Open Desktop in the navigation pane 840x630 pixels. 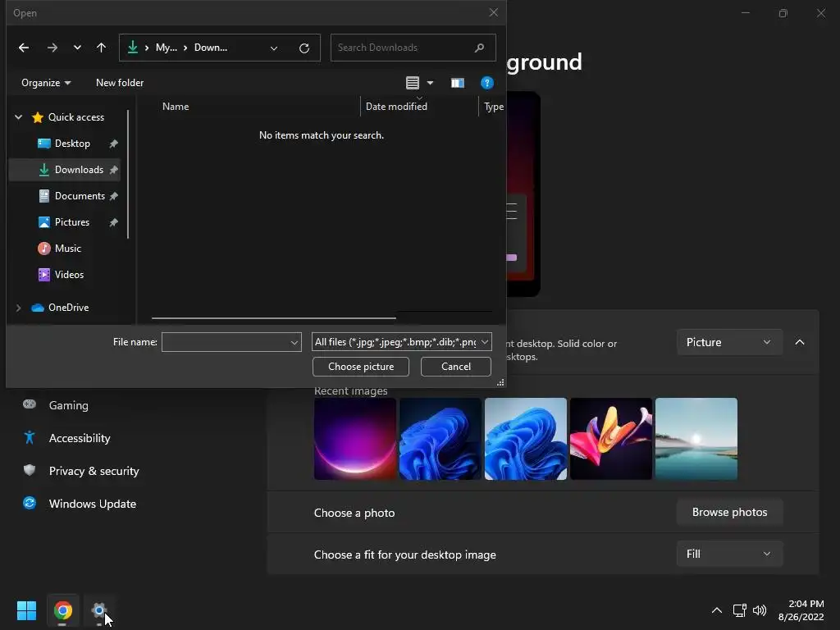click(x=72, y=144)
